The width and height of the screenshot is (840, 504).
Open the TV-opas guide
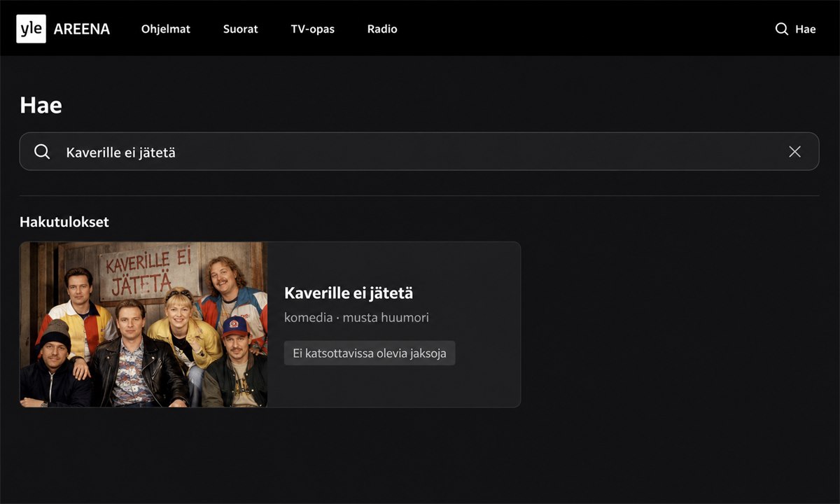[x=313, y=29]
